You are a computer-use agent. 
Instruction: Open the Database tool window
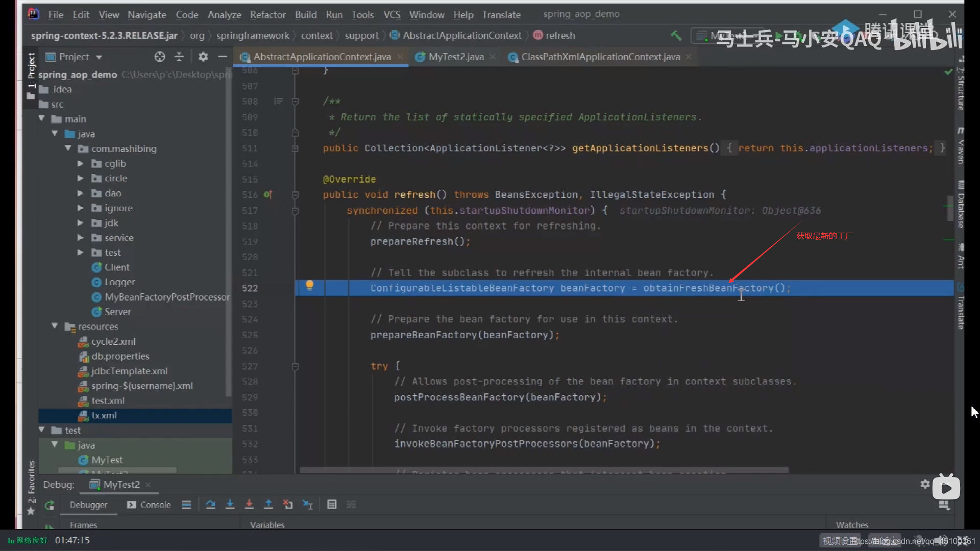pyautogui.click(x=961, y=205)
